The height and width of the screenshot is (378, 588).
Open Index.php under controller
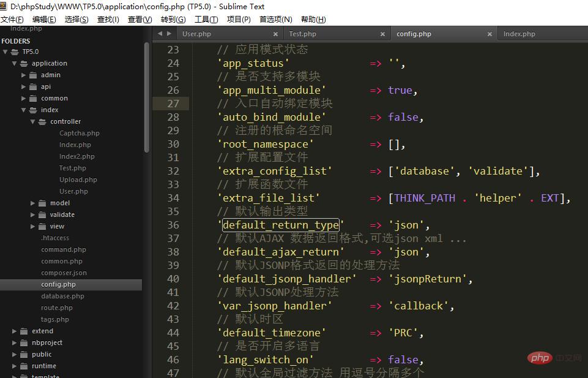75,145
